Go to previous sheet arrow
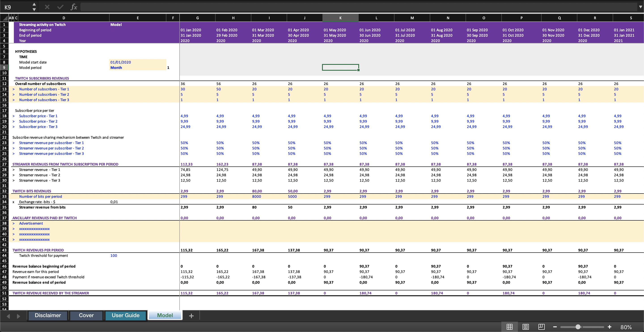The width and height of the screenshot is (644, 332). (8, 316)
